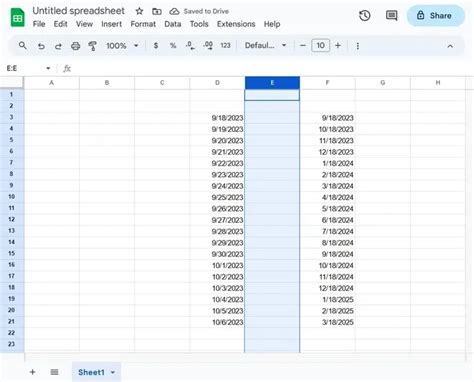Click the search menus magnifier icon
The height and width of the screenshot is (382, 474).
(22, 45)
